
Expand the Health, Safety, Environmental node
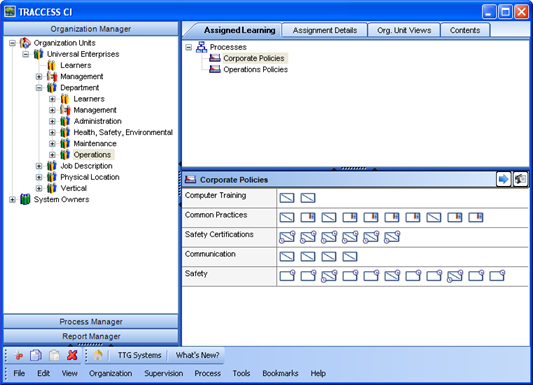[x=52, y=133]
